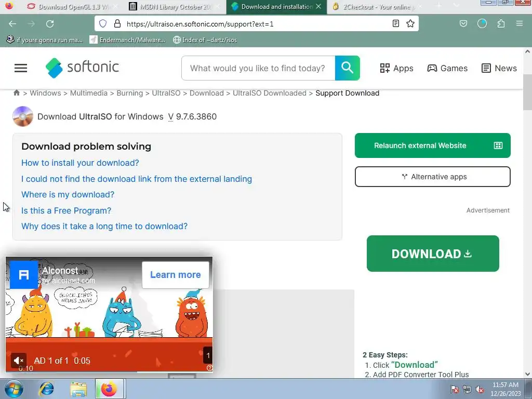Click the Save to Pocket icon

(x=463, y=24)
